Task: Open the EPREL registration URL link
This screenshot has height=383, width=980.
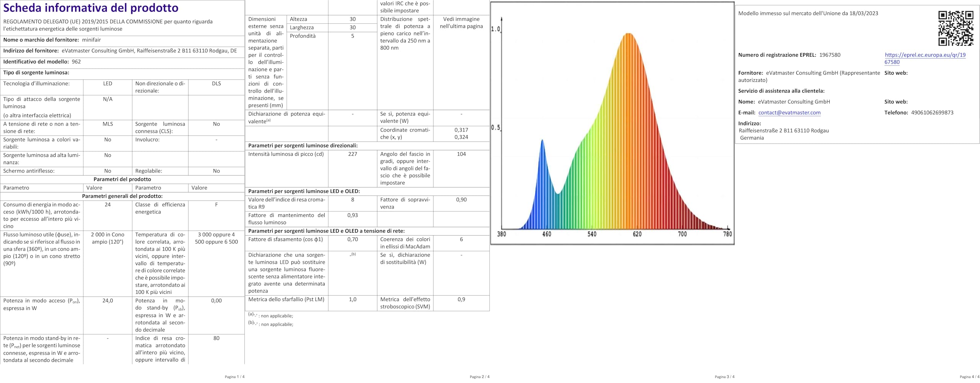Action: pyautogui.click(x=925, y=59)
